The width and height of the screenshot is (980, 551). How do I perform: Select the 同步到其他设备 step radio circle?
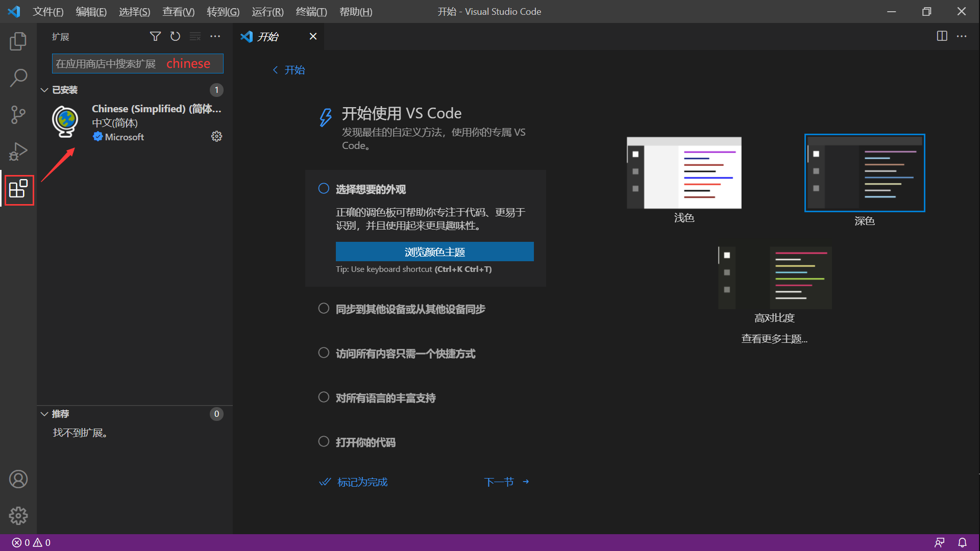pyautogui.click(x=324, y=308)
